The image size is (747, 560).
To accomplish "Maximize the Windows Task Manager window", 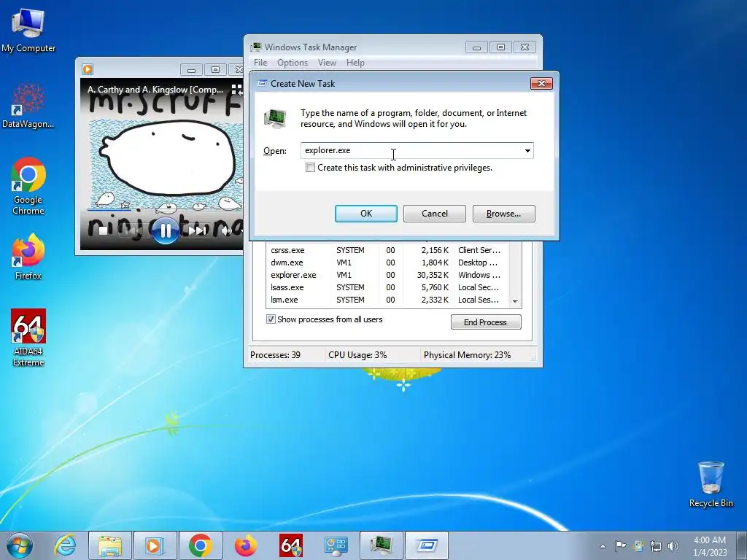I will click(500, 47).
